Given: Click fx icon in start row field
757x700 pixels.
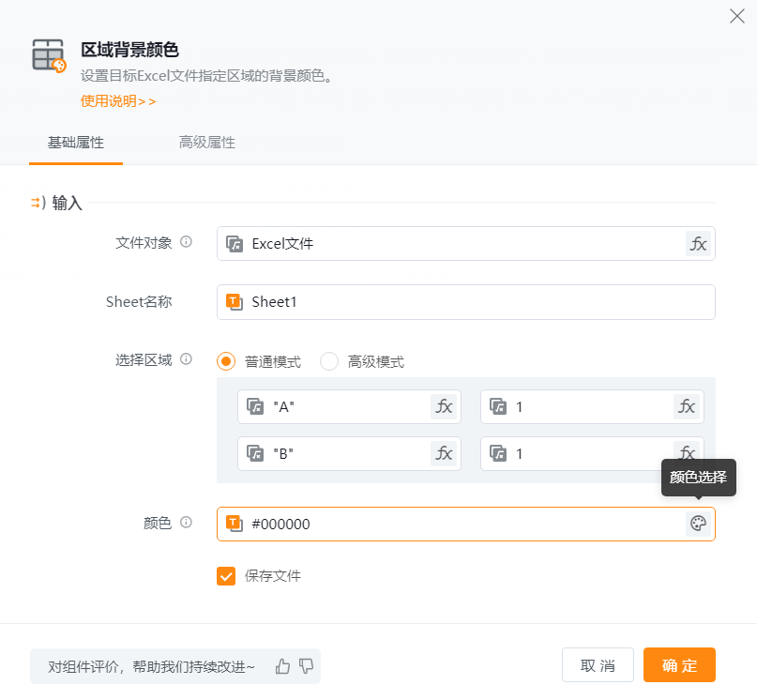Looking at the screenshot, I should [x=687, y=406].
